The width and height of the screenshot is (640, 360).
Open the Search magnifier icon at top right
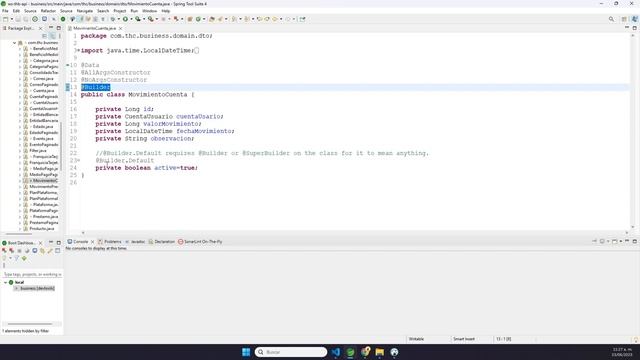coord(611,19)
